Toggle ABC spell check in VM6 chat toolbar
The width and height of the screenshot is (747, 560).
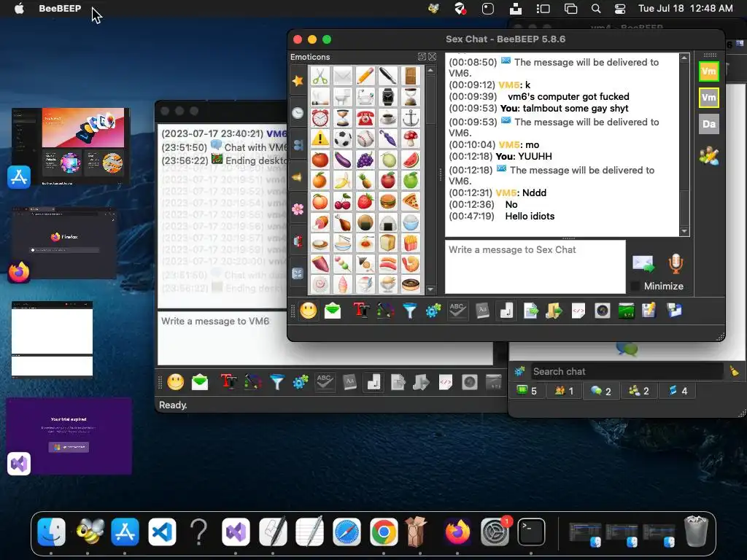point(325,382)
